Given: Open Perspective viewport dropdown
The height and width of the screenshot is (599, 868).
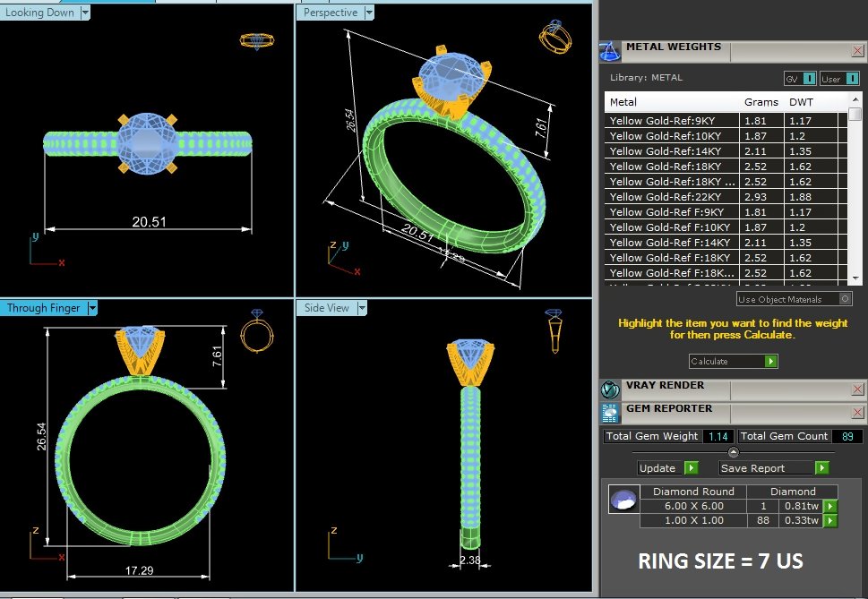Looking at the screenshot, I should [369, 13].
